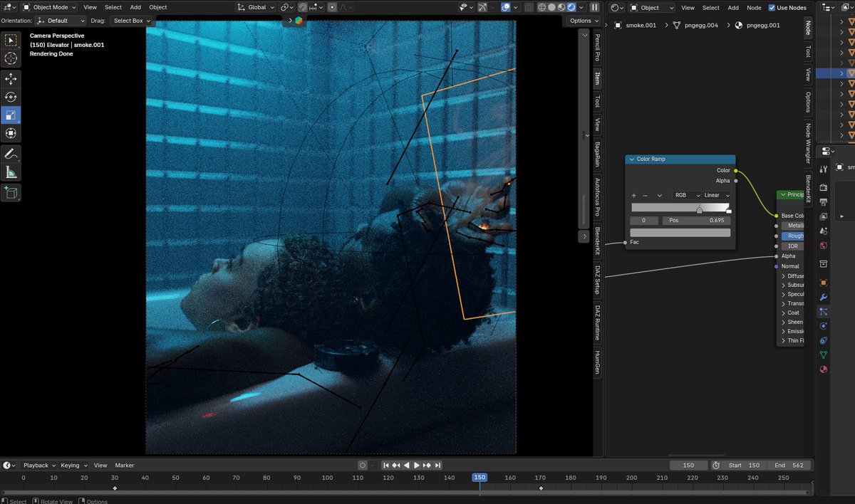Switch to rendered viewport shading
Screen dimensions: 855x504
click(571, 7)
